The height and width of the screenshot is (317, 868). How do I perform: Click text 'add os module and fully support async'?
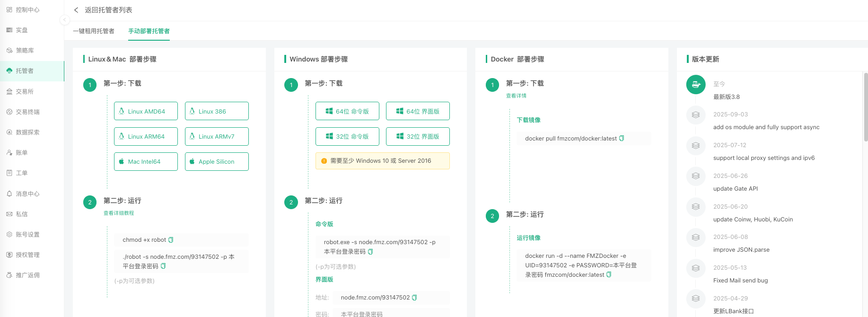pyautogui.click(x=766, y=127)
